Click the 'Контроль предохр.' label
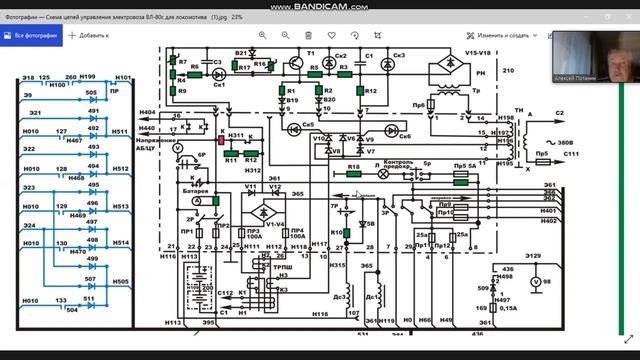640x360 pixels. click(x=398, y=164)
